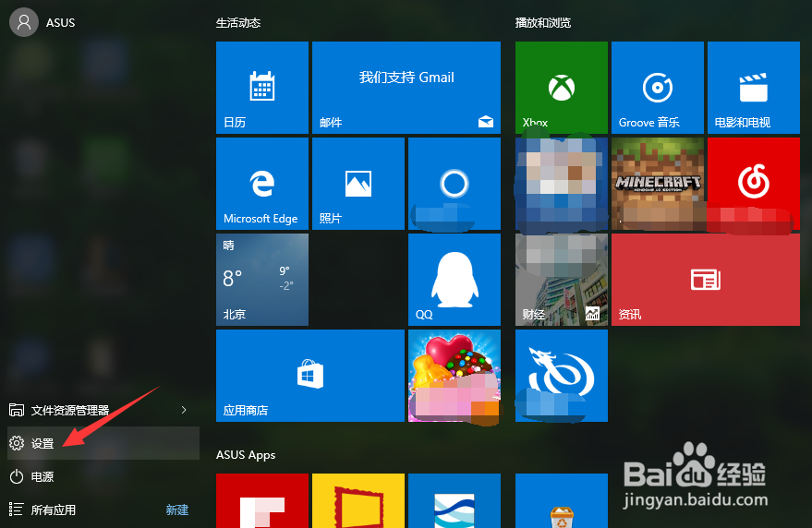Open the red NetEase music tile
This screenshot has height=528, width=812.
pyautogui.click(x=754, y=184)
